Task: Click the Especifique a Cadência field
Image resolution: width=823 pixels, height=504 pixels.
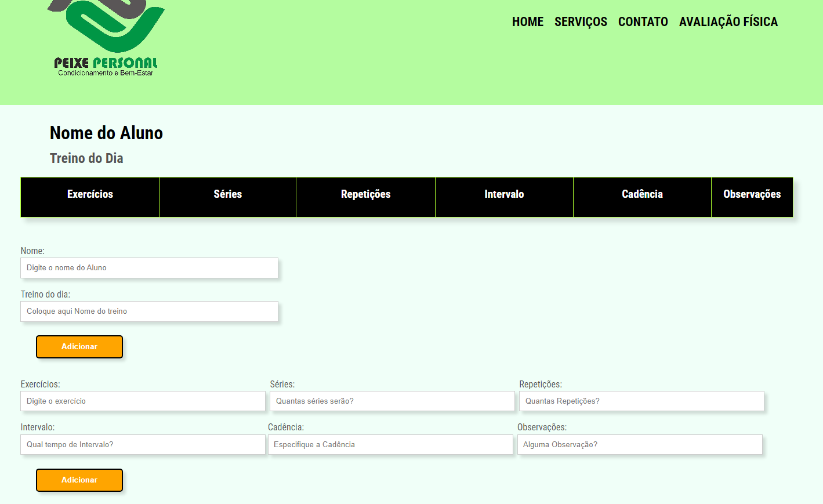Action: point(390,445)
